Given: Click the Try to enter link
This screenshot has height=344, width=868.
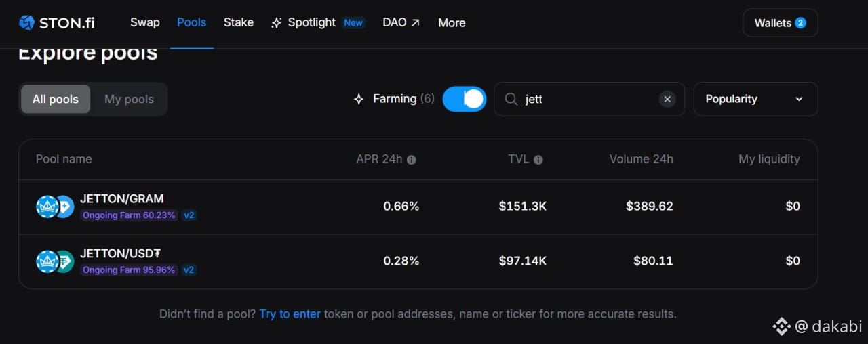Looking at the screenshot, I should point(290,314).
